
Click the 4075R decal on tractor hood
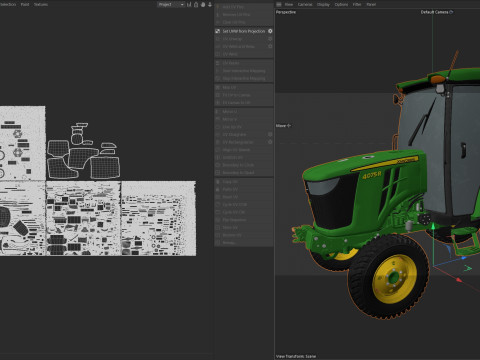tap(372, 175)
